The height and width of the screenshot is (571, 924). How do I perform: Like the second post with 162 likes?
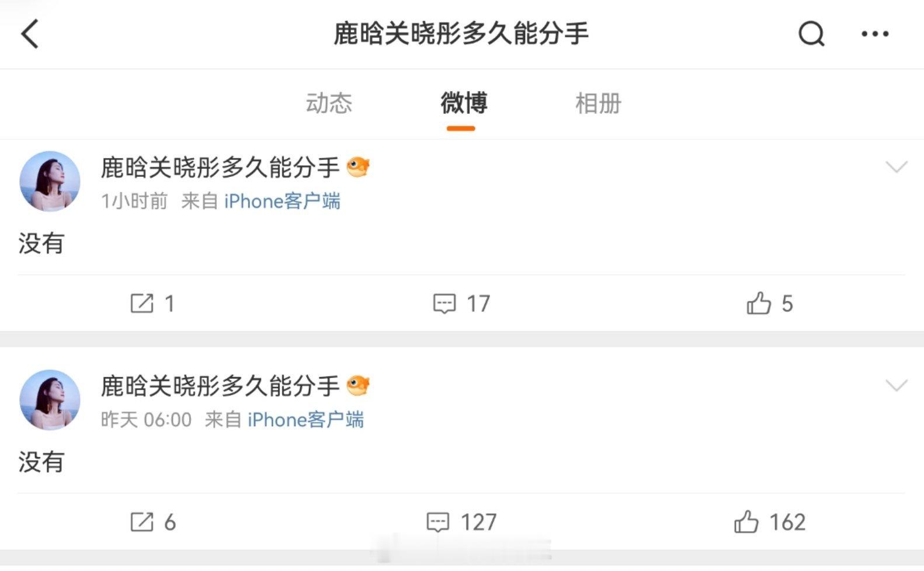tap(769, 522)
